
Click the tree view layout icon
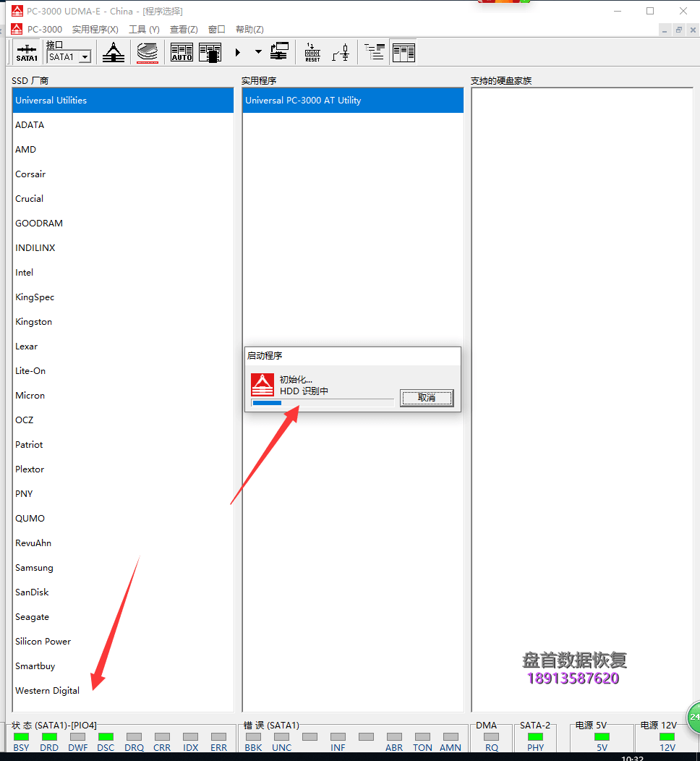[x=375, y=52]
